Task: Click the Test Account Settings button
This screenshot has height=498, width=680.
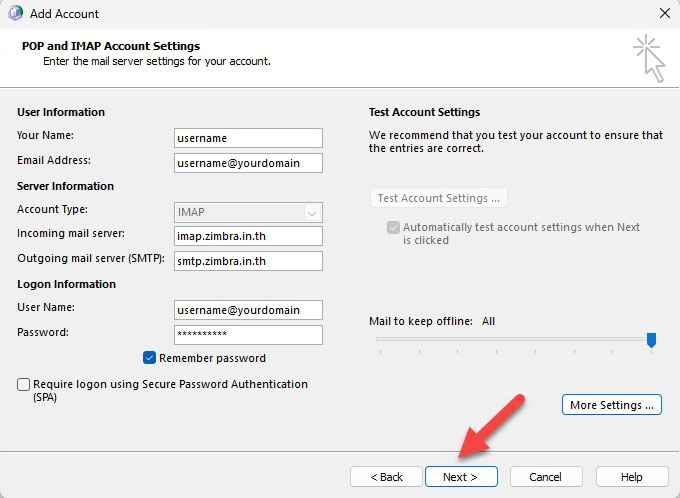Action: [439, 198]
